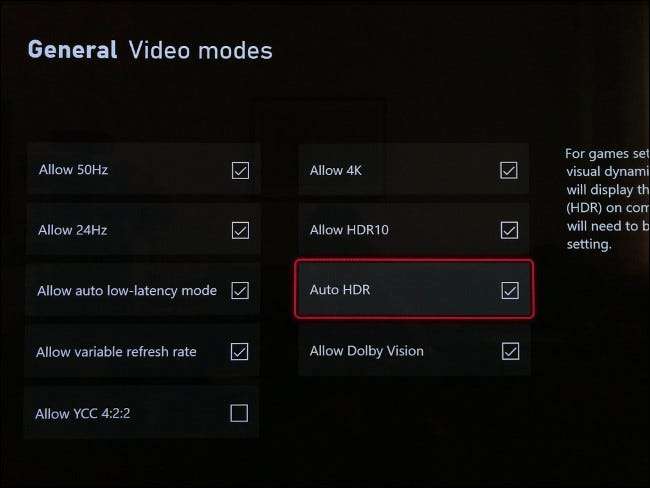Toggle the Allow HDR10 checkbox

click(x=509, y=231)
